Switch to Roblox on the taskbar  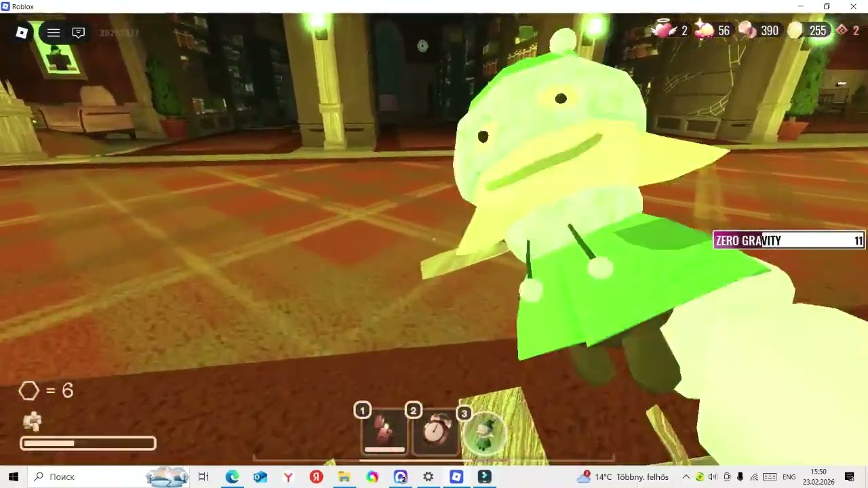tap(456, 476)
